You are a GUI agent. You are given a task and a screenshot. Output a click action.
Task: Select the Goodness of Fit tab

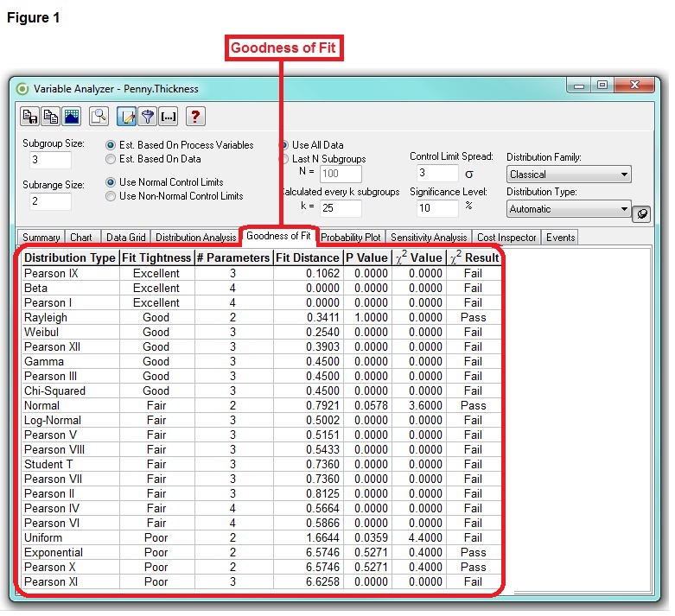(x=278, y=236)
